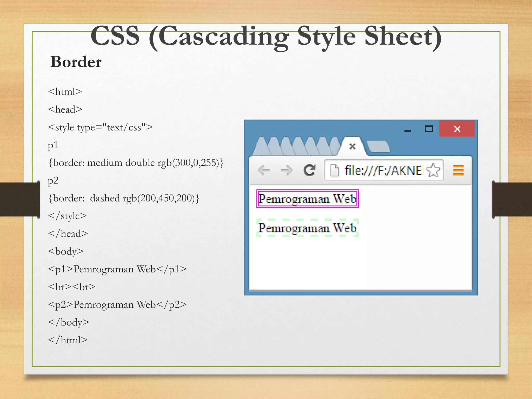Close the active browser tab
This screenshot has width=532, height=399.
pos(352,146)
